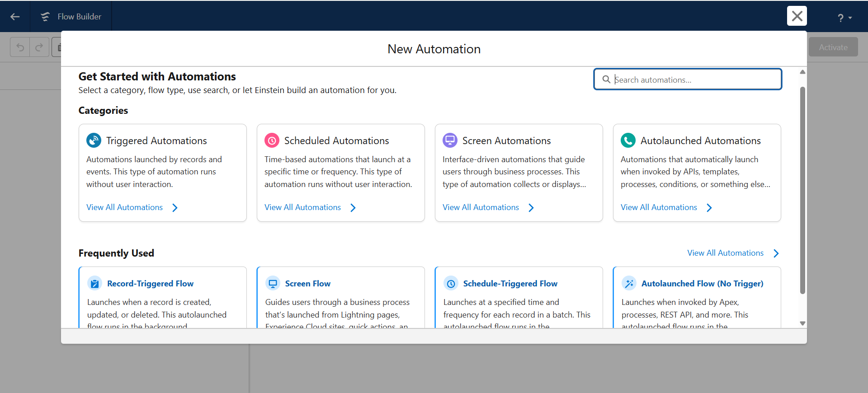Click the Schedule-Triggered Flow clock icon

point(451,284)
